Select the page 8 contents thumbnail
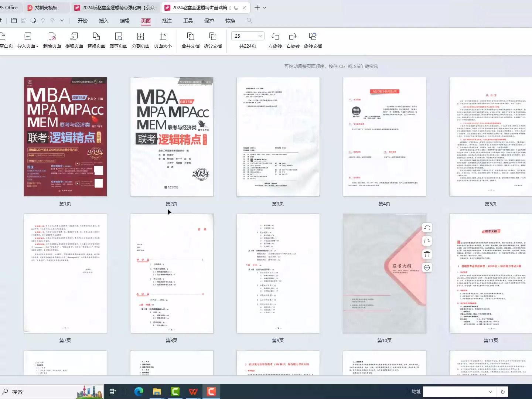532x399 pixels. [x=172, y=273]
